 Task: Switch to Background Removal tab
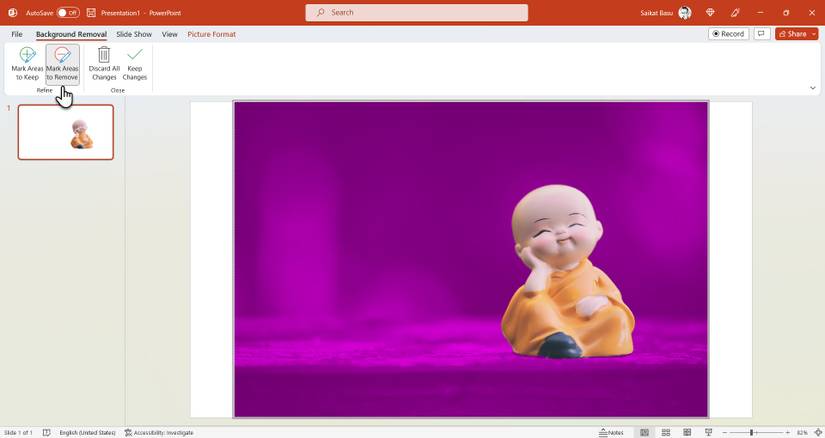[x=72, y=34]
